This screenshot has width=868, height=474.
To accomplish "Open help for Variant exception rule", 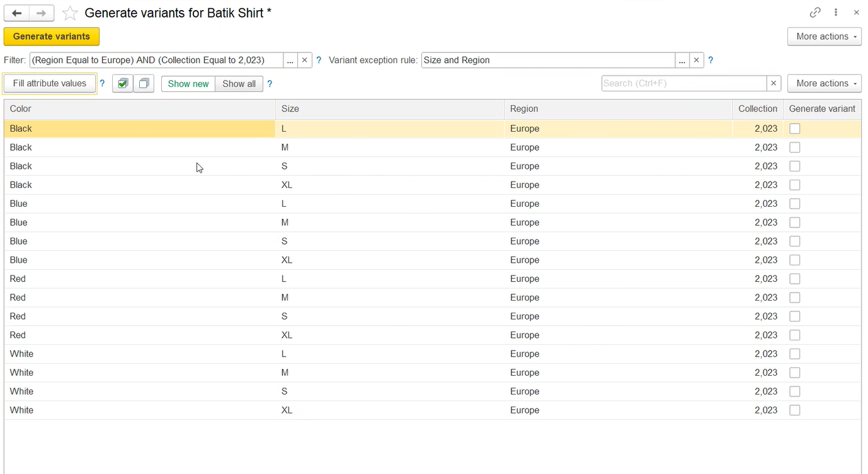I will coord(711,60).
